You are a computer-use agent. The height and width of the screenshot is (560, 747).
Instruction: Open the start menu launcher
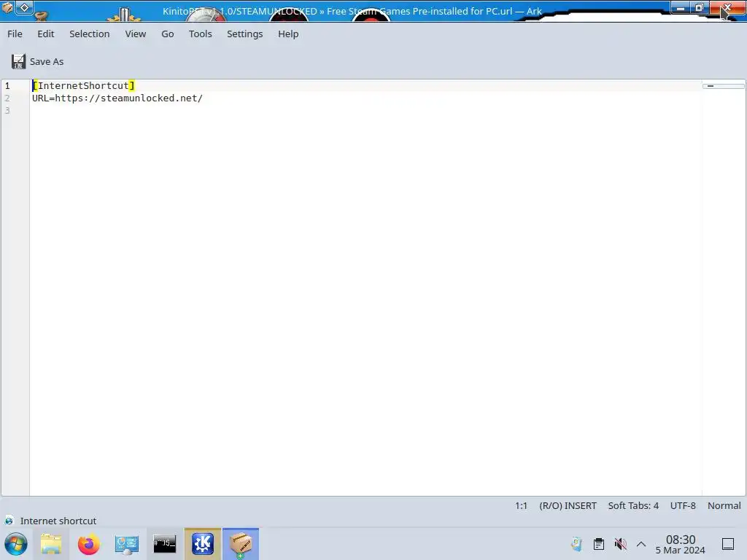pos(16,544)
